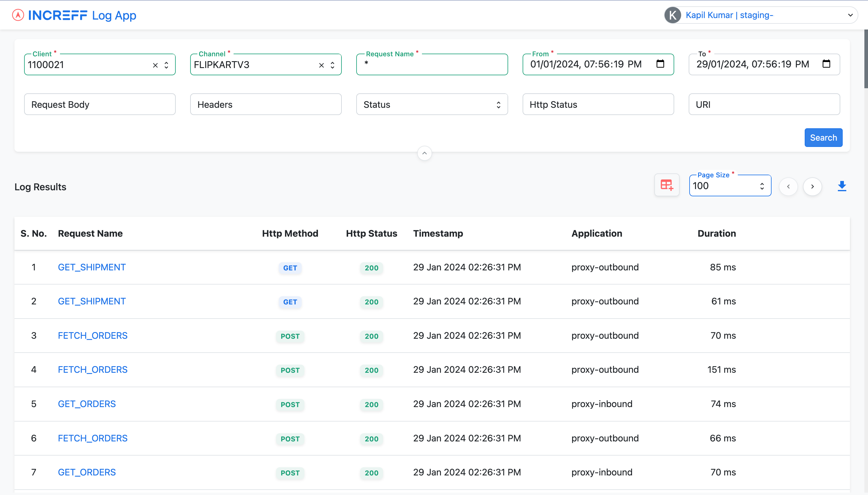
Task: Clear the Client field value
Action: [155, 65]
